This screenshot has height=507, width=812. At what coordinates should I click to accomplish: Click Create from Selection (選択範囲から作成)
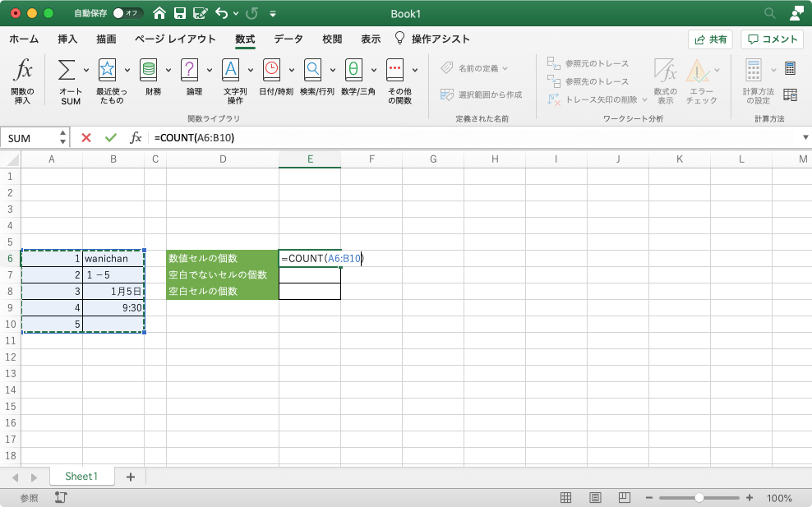481,94
